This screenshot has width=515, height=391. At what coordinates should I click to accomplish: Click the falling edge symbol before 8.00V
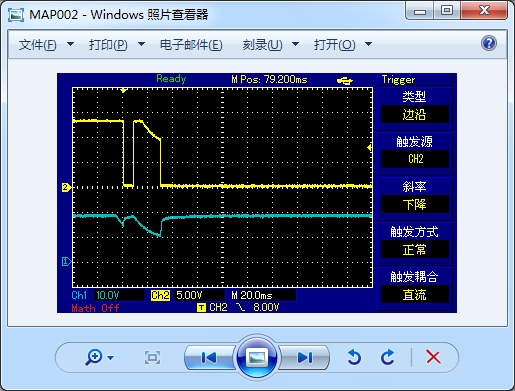[x=240, y=307]
